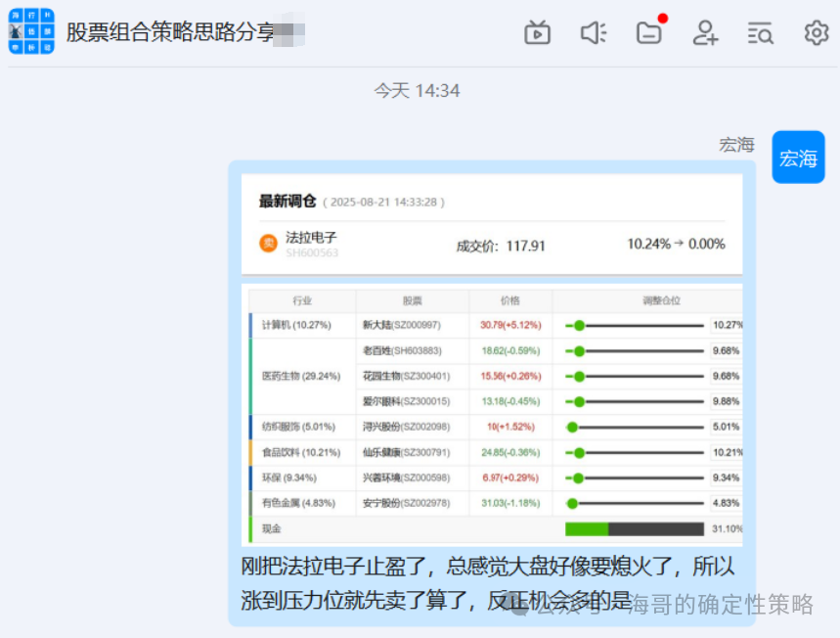Open the live video icon in header
Screen dimensions: 840x638
coord(537,32)
